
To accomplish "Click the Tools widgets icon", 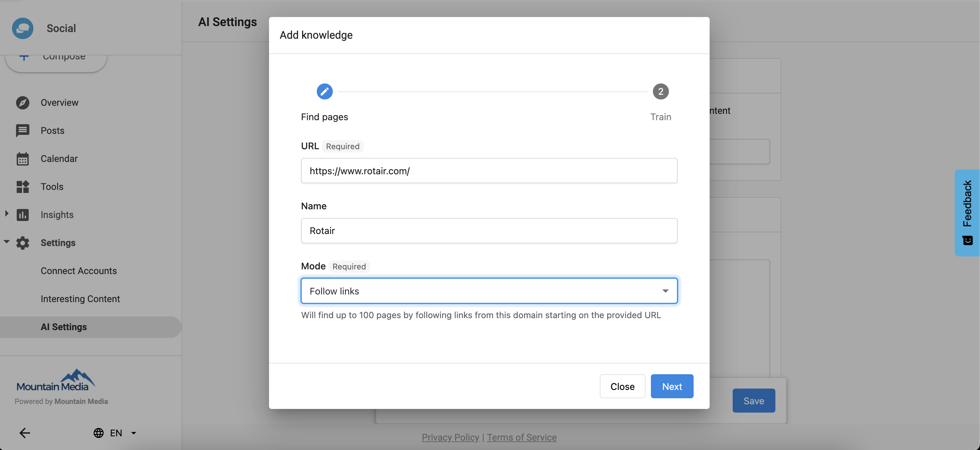I will 22,187.
